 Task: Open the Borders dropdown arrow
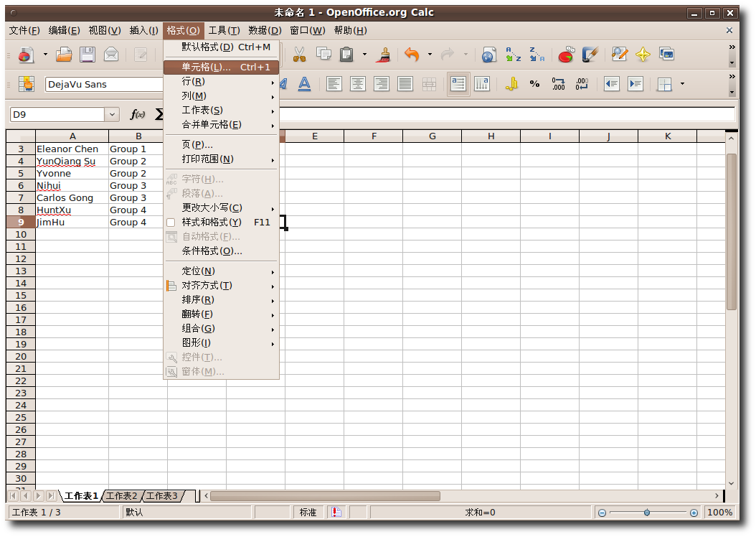[682, 84]
